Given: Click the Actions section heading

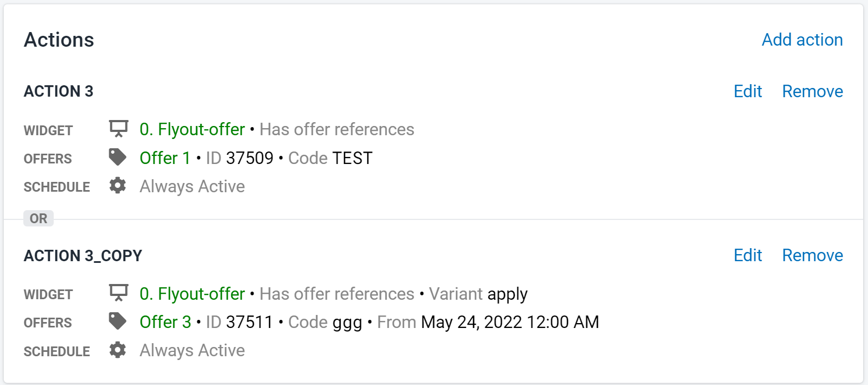Looking at the screenshot, I should 59,40.
